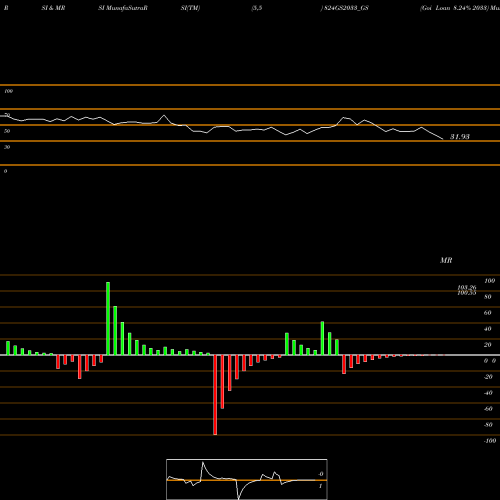Screen dimensions: 500x500
Task: Click the MR axis label -20
Action: click(x=488, y=377)
